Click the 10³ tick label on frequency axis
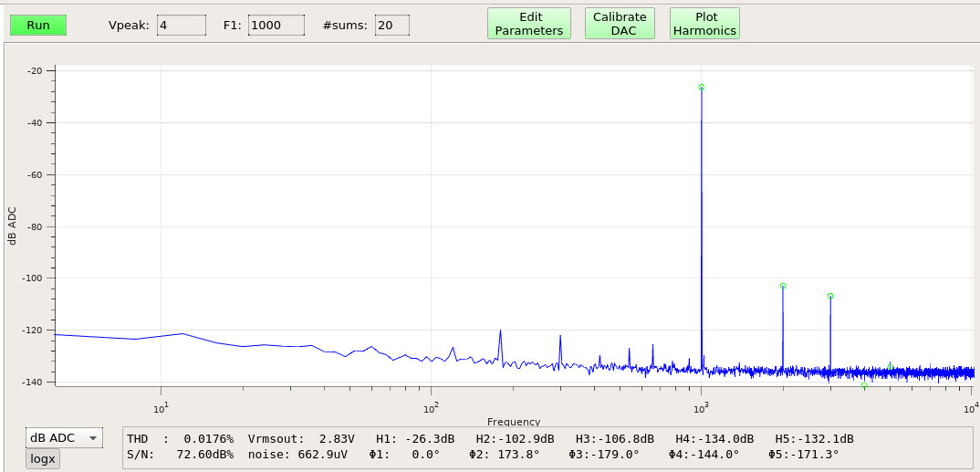The height and width of the screenshot is (472, 980). (701, 409)
